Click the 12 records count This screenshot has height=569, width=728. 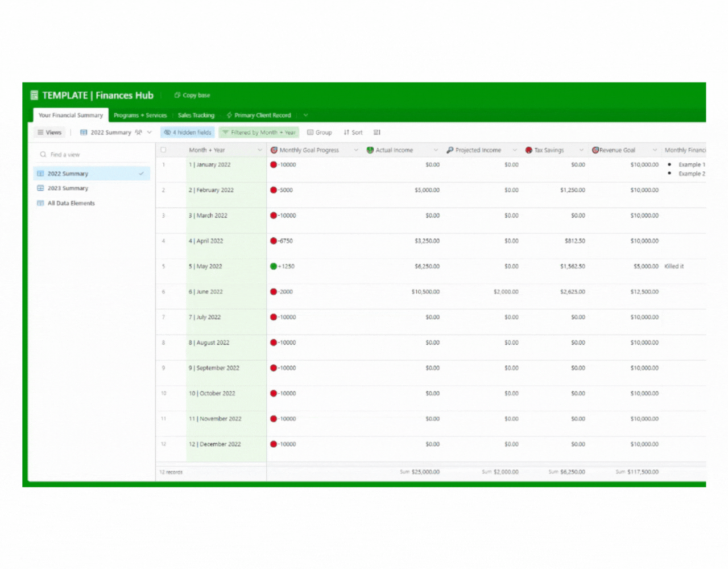click(171, 472)
